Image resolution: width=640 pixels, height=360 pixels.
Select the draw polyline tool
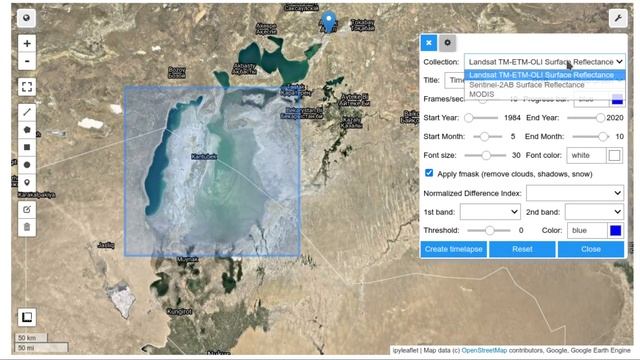pyautogui.click(x=27, y=112)
